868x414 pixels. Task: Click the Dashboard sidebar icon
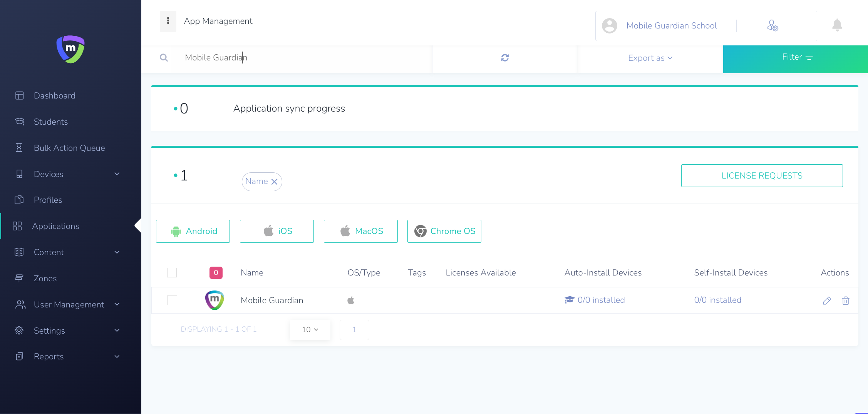[x=19, y=95]
